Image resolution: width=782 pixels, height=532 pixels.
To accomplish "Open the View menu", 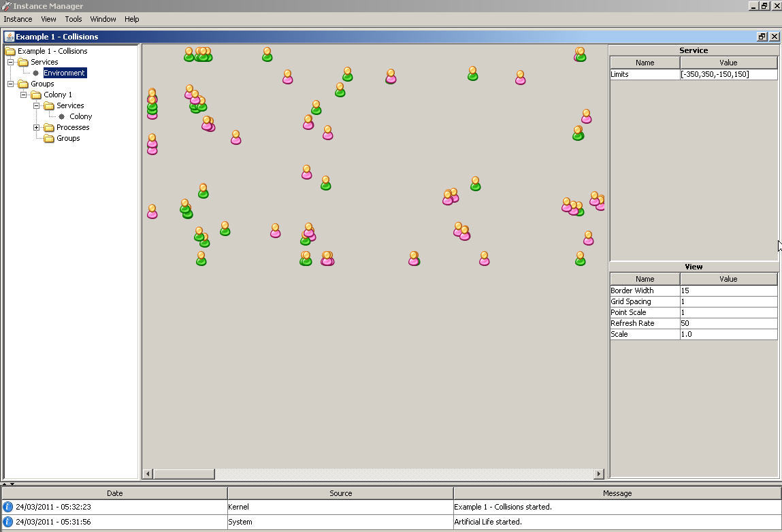I will (48, 19).
